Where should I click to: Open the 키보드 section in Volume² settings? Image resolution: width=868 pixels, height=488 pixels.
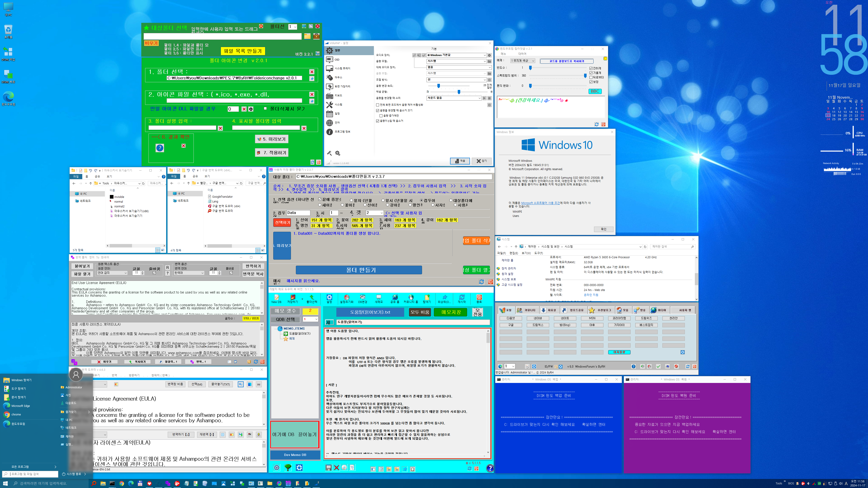tap(349, 96)
